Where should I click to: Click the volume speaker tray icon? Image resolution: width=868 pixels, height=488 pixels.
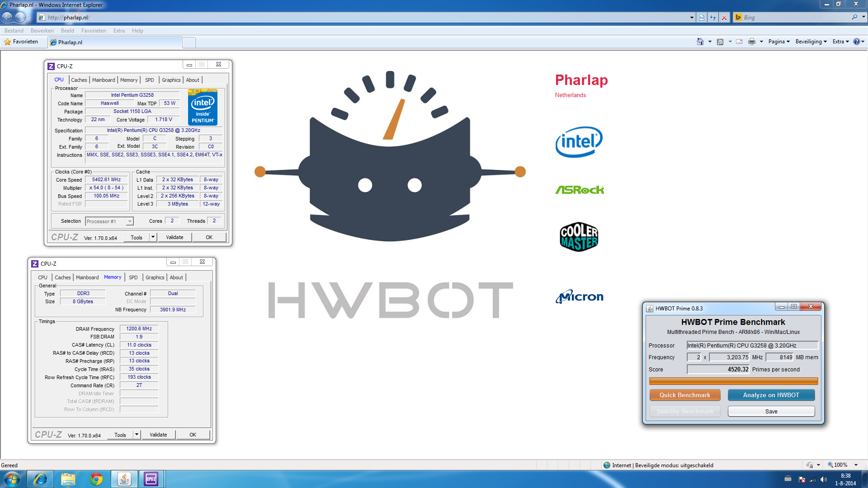click(824, 479)
